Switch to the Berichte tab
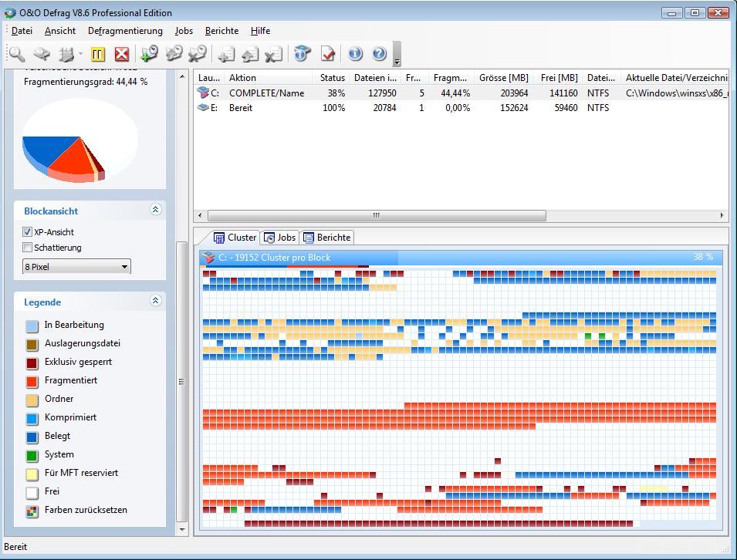This screenshot has height=560, width=737. [x=328, y=238]
